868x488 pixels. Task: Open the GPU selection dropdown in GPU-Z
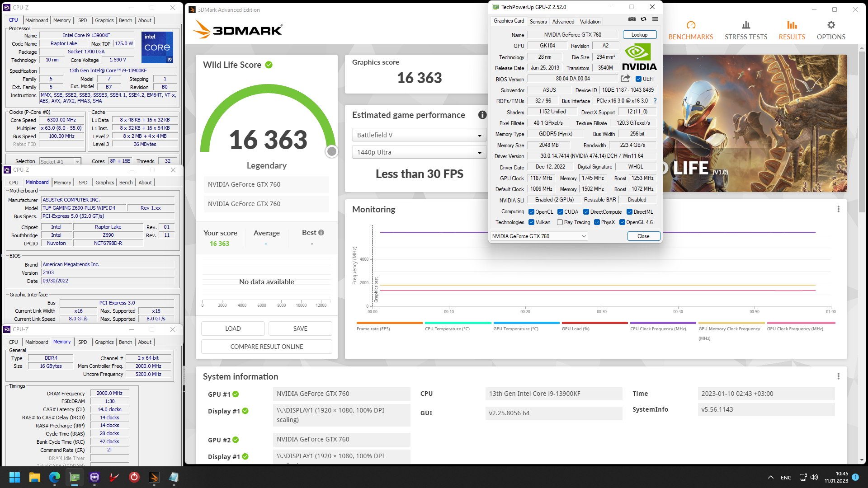[x=539, y=236]
